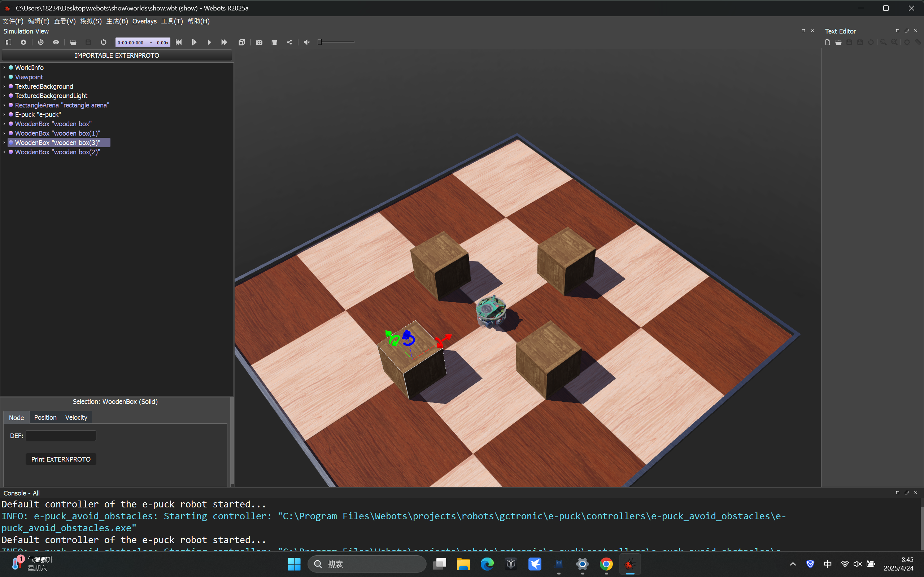Click the Print EXTERNPROTO button
Image resolution: width=924 pixels, height=577 pixels.
[x=61, y=459]
